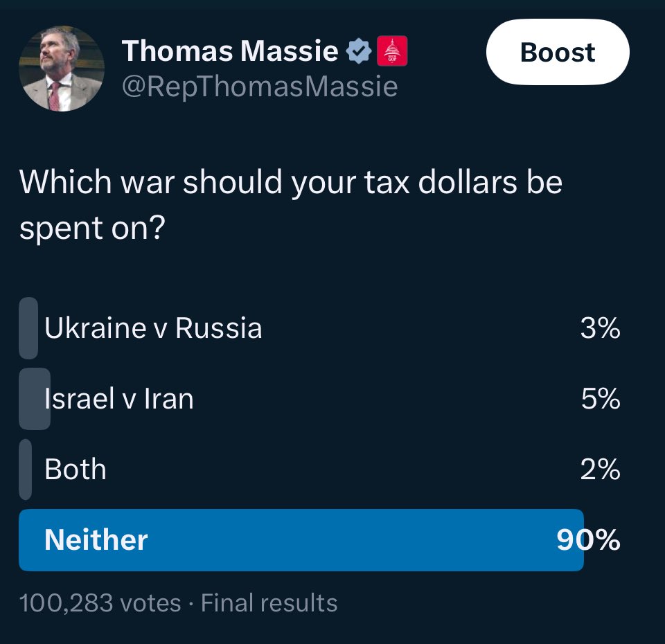Screen dimensions: 665x644
Task: Click the 5% result percentage
Action: pyautogui.click(x=600, y=399)
